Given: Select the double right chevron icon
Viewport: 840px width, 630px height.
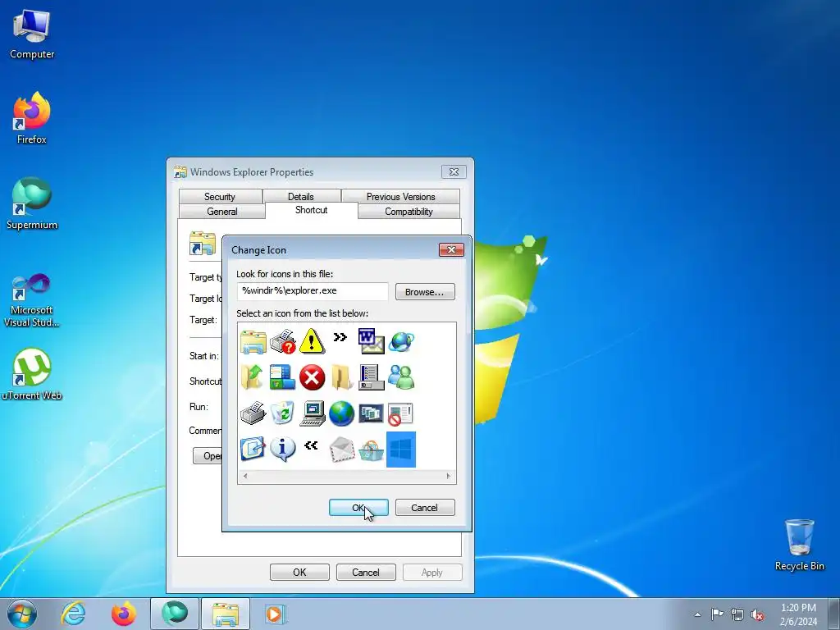Looking at the screenshot, I should pyautogui.click(x=340, y=337).
